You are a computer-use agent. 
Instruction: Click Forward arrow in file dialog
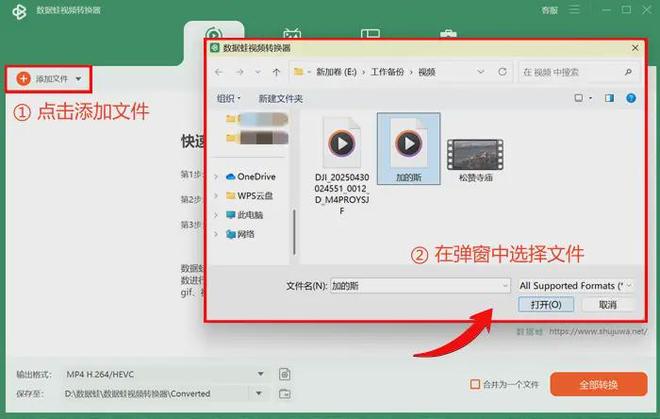click(x=240, y=72)
